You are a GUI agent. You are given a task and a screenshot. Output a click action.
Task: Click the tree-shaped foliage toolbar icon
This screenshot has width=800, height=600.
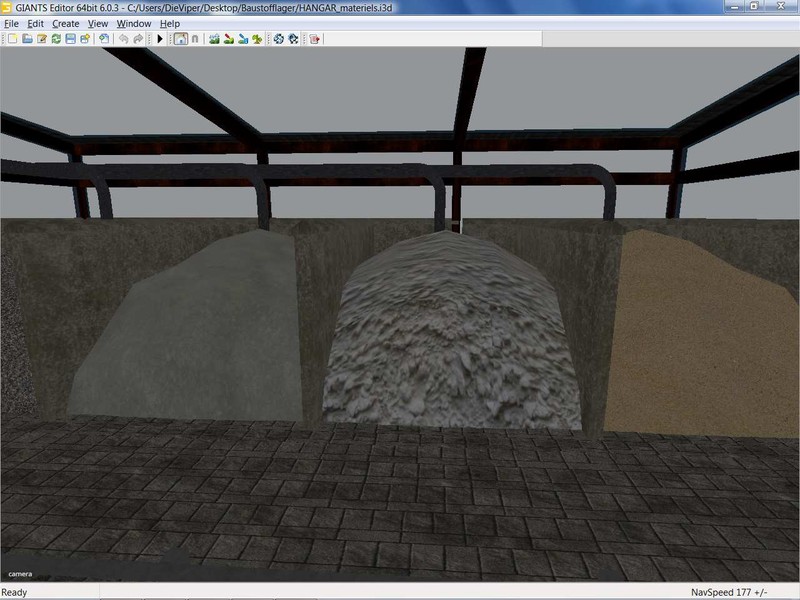click(257, 39)
